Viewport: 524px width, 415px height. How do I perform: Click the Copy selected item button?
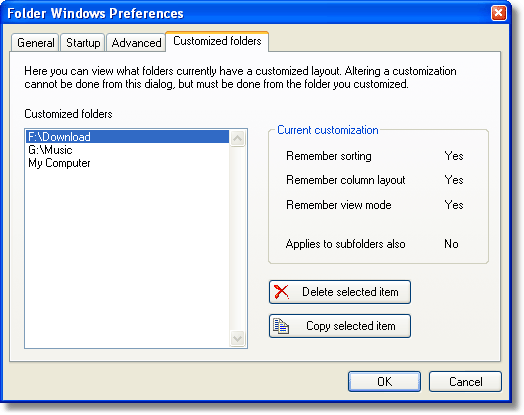click(340, 326)
